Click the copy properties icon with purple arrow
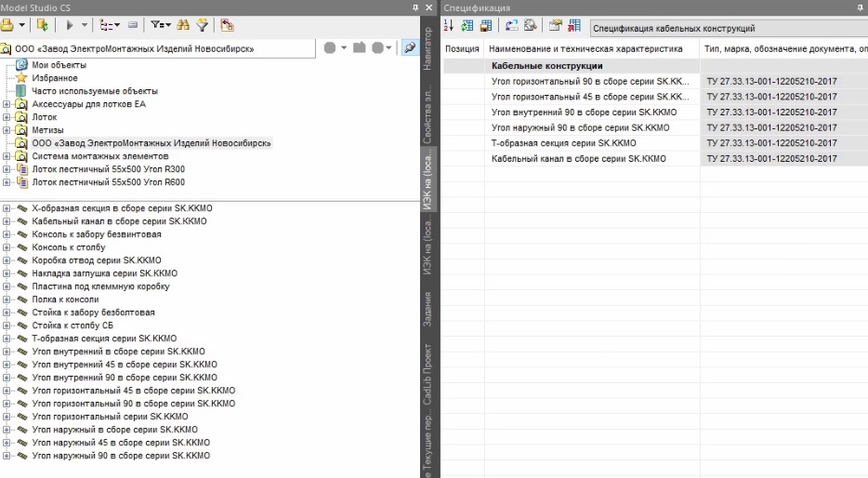The height and width of the screenshot is (478, 868). coord(227,25)
